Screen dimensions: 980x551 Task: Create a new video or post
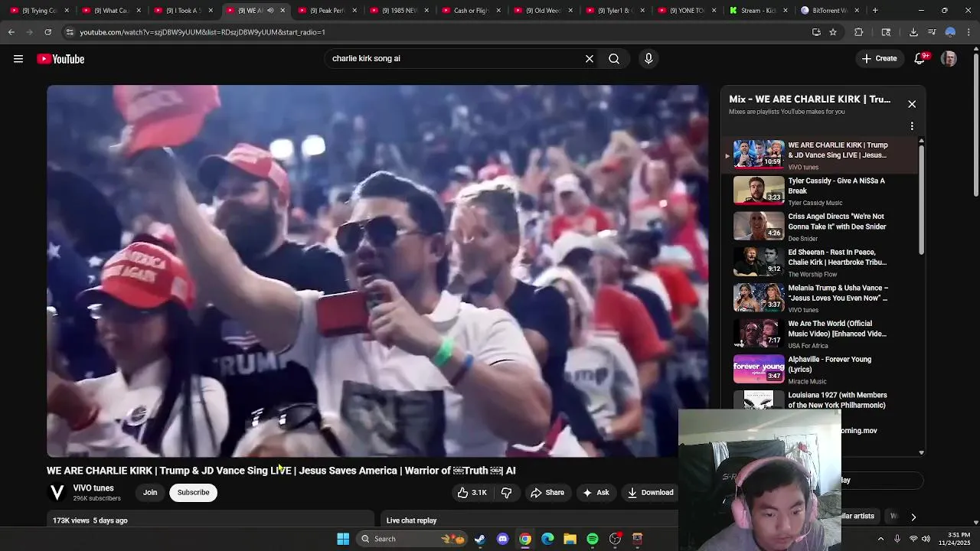(x=879, y=59)
